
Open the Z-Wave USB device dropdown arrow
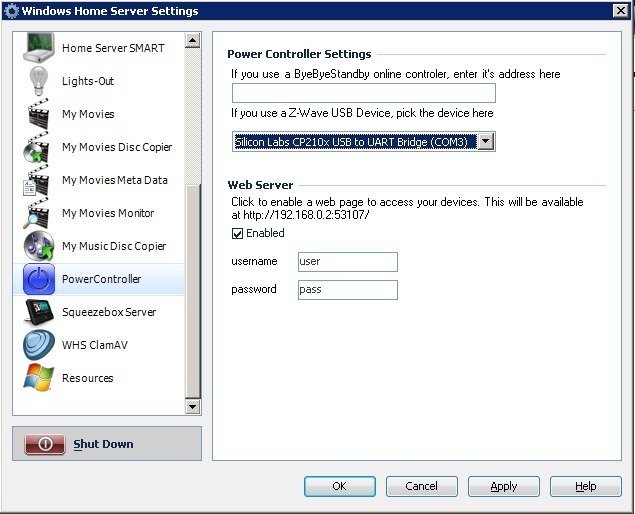(486, 142)
